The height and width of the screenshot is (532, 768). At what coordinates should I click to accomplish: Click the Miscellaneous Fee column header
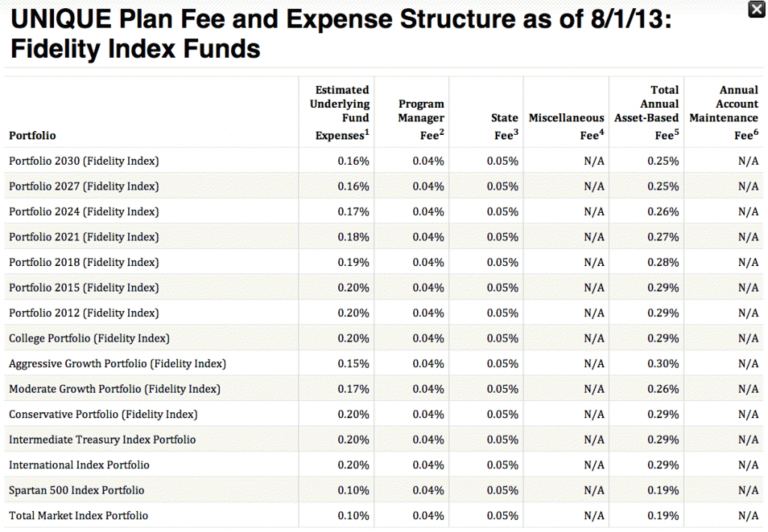(x=566, y=127)
